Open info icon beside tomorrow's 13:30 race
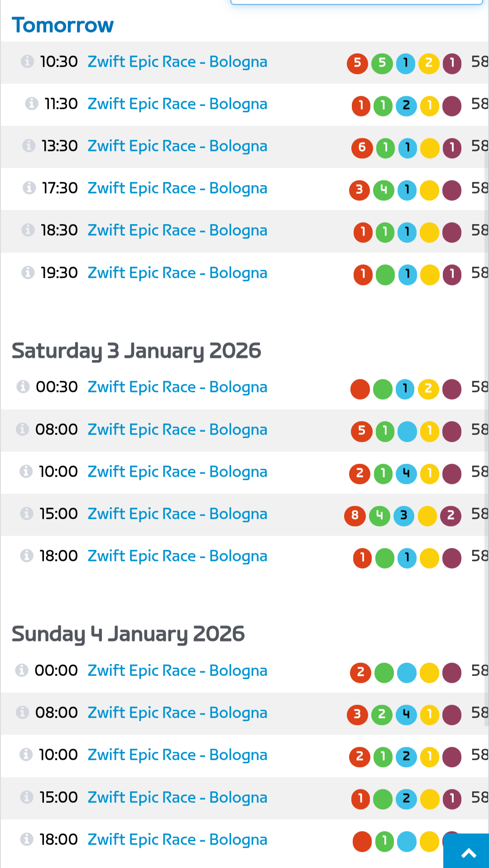This screenshot has width=489, height=868. click(29, 146)
